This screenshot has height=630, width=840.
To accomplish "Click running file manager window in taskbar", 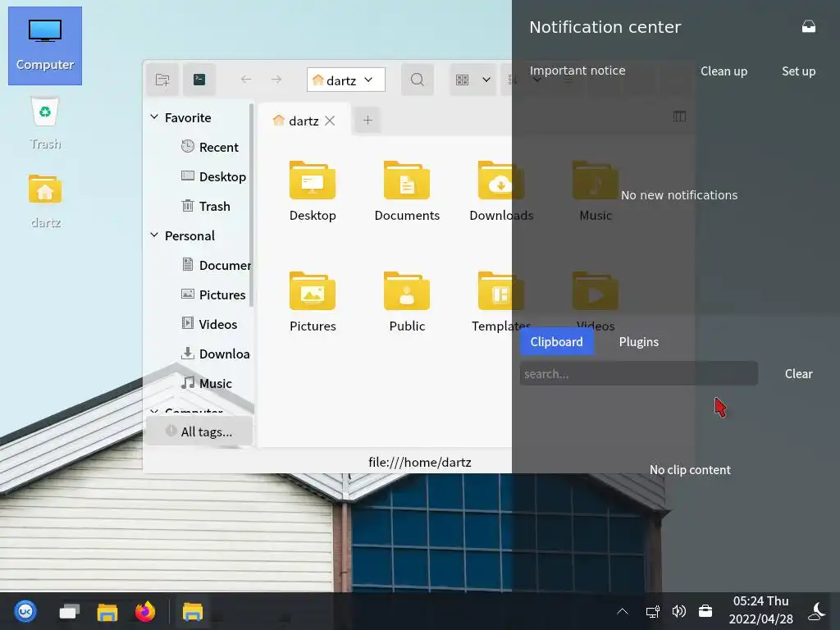I will pyautogui.click(x=192, y=611).
